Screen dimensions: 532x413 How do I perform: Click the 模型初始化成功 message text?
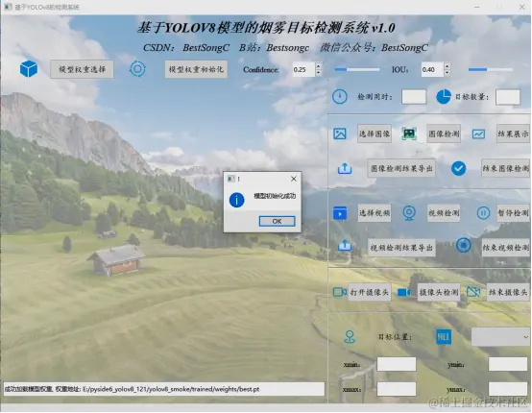[x=275, y=196]
